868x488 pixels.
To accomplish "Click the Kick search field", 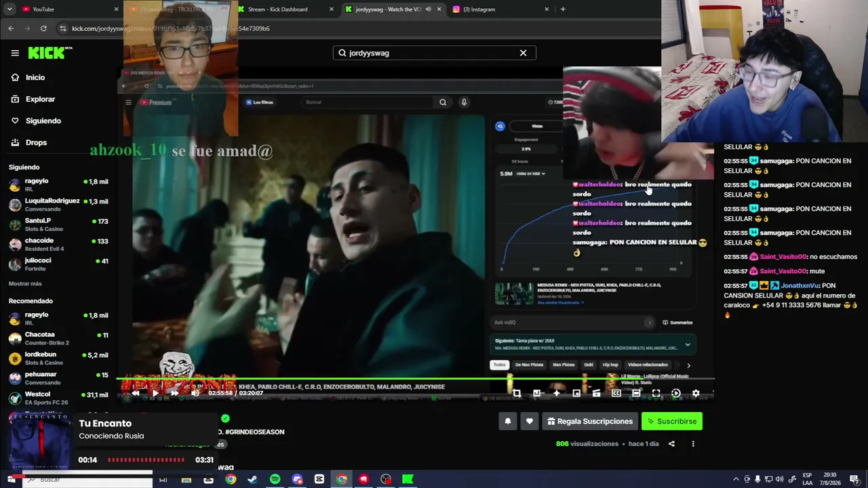I will coord(434,53).
